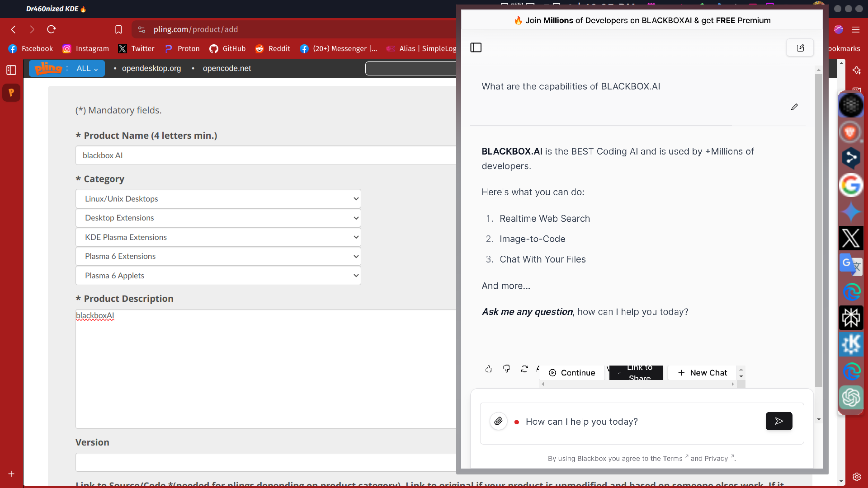Toggle the Blackbox chat sidebar panel icon
The image size is (868, 488).
pos(476,47)
